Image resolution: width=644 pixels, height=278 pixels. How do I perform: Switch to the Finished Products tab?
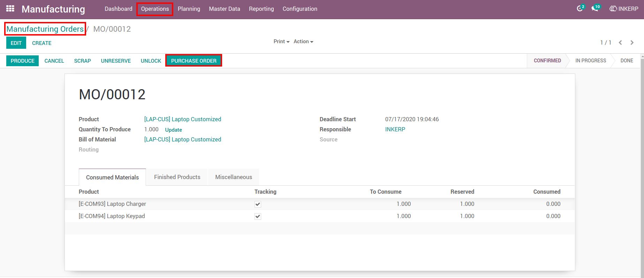(177, 177)
